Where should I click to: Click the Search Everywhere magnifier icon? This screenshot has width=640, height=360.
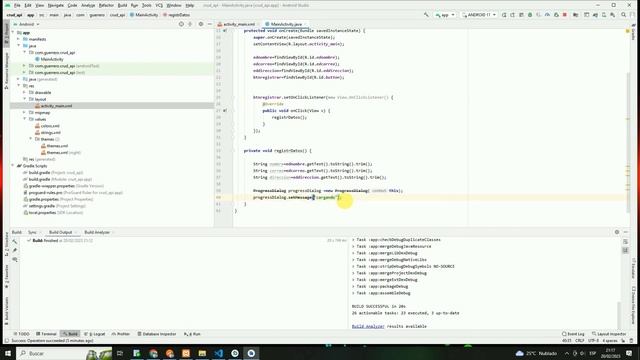(x=623, y=15)
